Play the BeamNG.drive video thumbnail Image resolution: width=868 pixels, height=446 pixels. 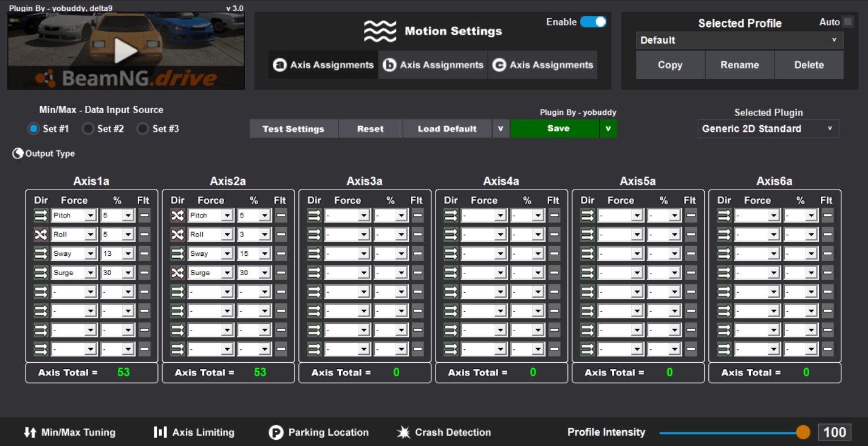[126, 51]
